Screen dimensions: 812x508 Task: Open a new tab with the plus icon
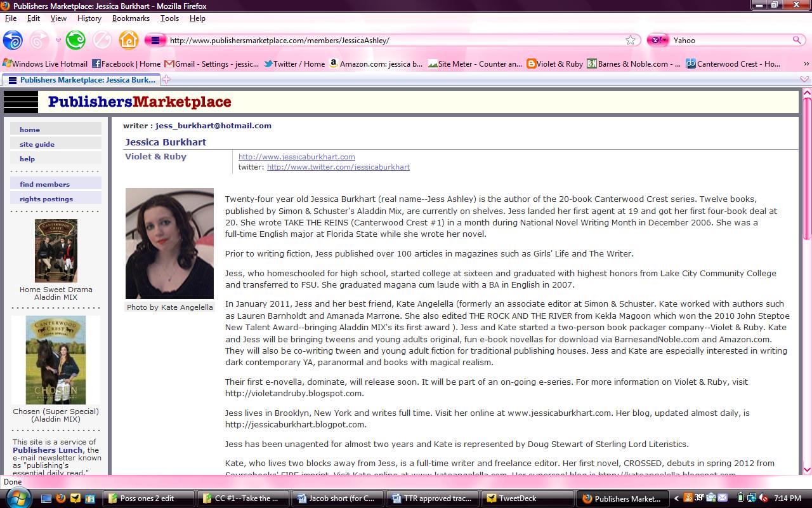click(166, 79)
